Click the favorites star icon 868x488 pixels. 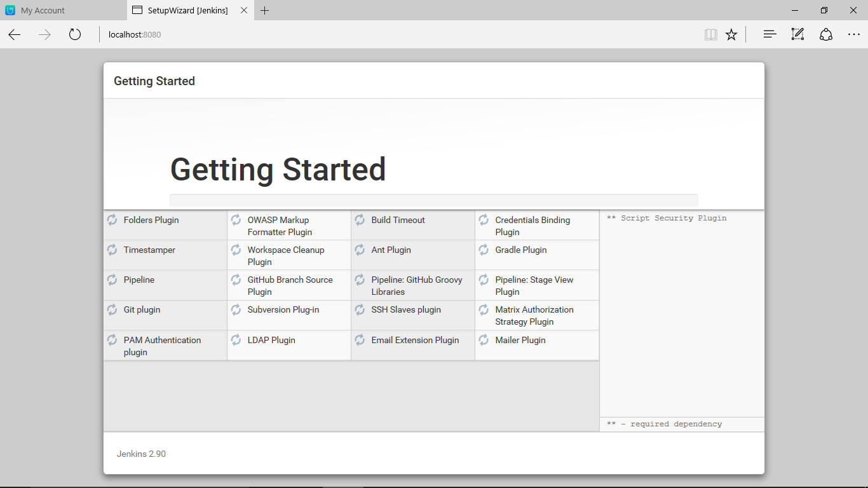click(x=731, y=34)
